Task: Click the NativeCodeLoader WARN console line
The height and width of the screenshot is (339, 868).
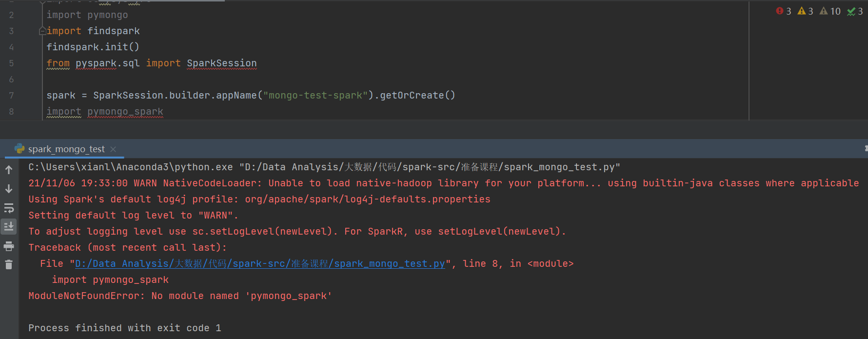Action: [x=444, y=183]
